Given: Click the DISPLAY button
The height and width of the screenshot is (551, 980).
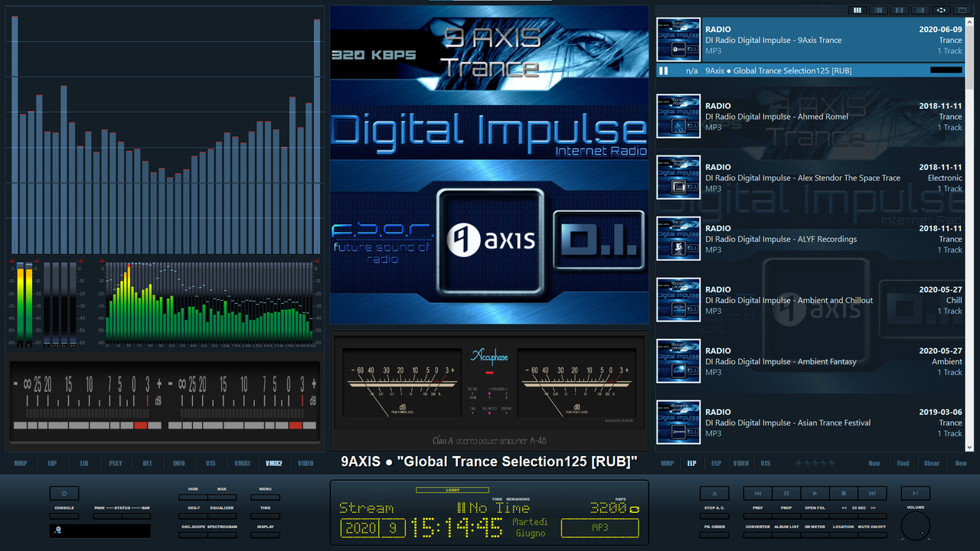Looking at the screenshot, I should [265, 535].
